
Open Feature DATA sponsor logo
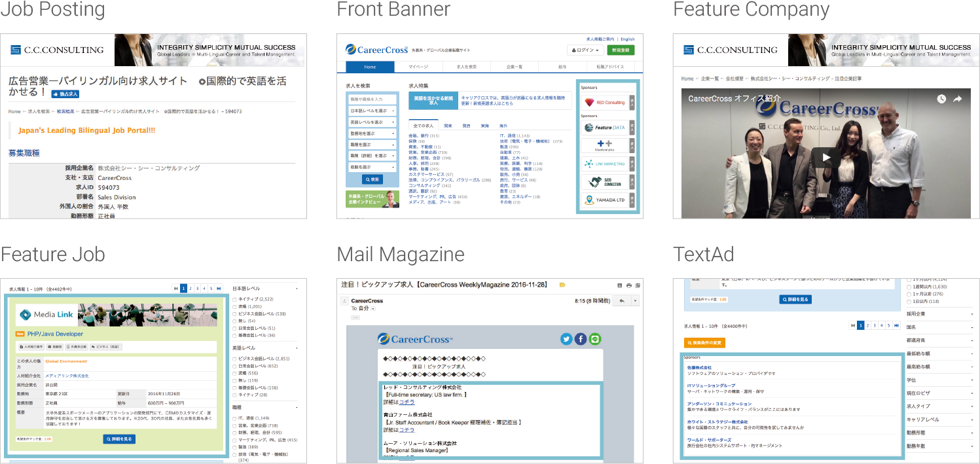click(604, 128)
